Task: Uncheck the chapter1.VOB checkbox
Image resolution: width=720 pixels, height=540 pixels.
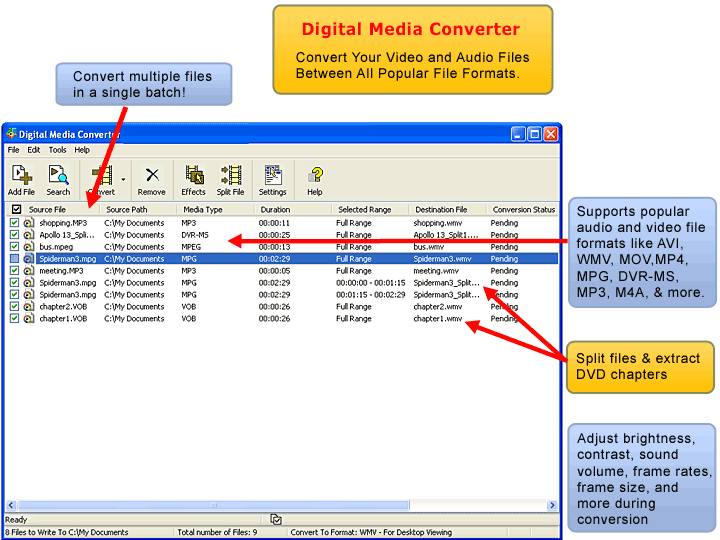Action: (14, 318)
